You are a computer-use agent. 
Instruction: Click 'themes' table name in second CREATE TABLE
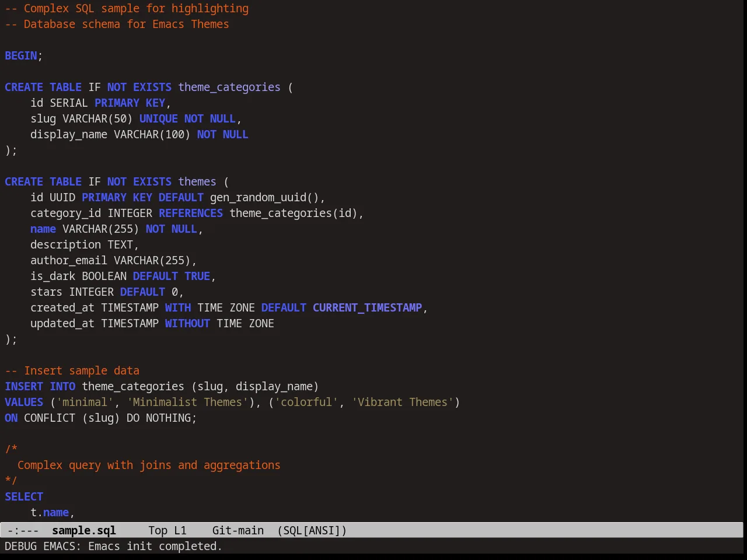[x=197, y=181]
